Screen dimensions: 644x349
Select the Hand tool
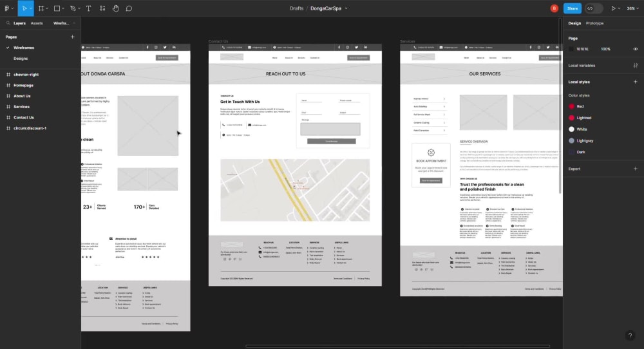click(116, 8)
